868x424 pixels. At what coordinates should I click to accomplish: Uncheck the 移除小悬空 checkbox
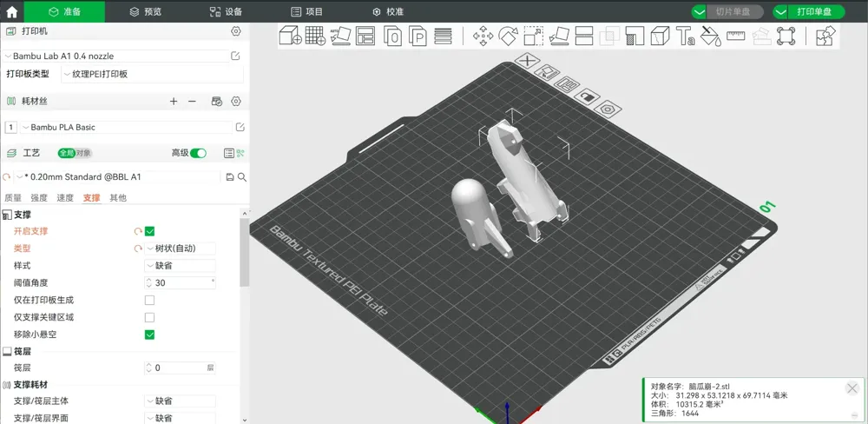tap(149, 335)
